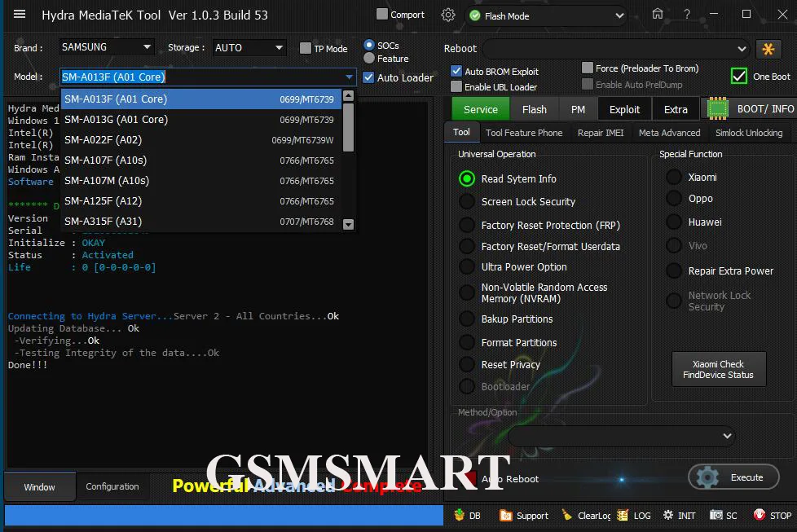Click the SC screenshot camera icon
The width and height of the screenshot is (797, 532).
[716, 515]
